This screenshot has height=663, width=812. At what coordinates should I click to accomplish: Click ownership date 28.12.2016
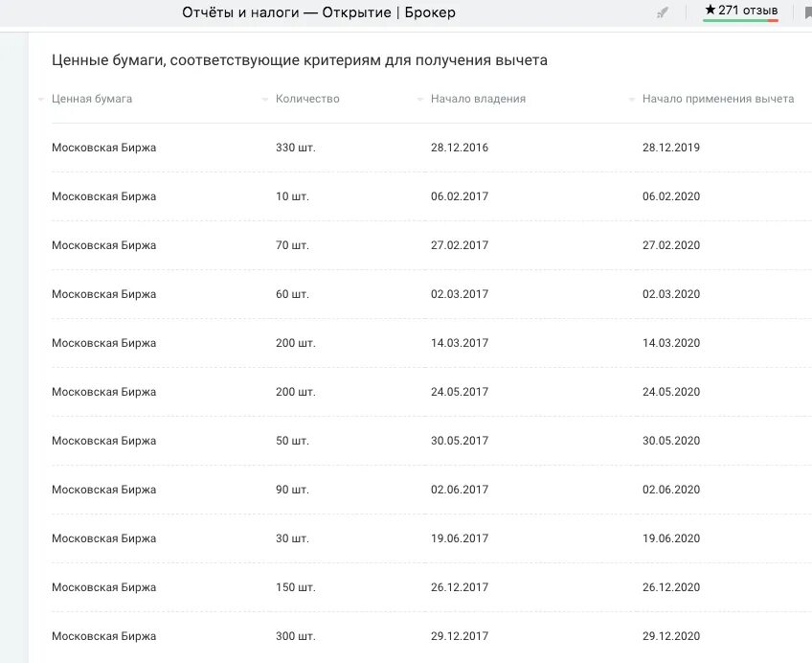point(460,148)
